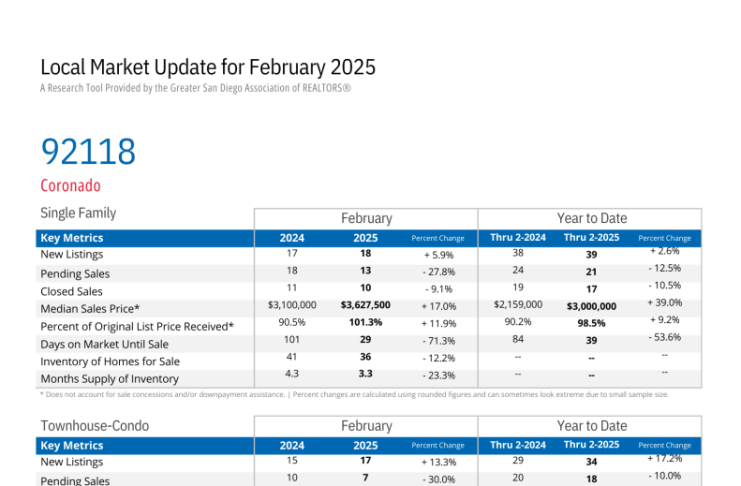Click Percent of Original List Price Received* label
Viewport: 741px width, 486px height.
pos(137,326)
